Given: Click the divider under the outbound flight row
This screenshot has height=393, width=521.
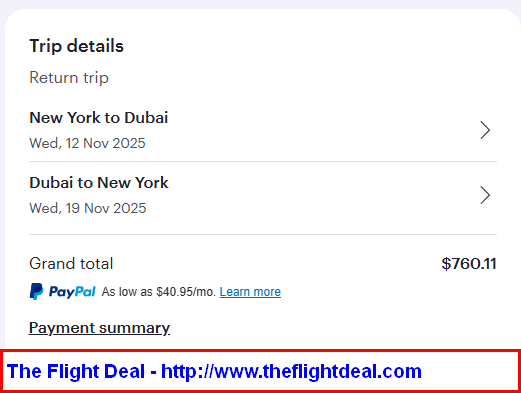Looking at the screenshot, I should pyautogui.click(x=263, y=162).
